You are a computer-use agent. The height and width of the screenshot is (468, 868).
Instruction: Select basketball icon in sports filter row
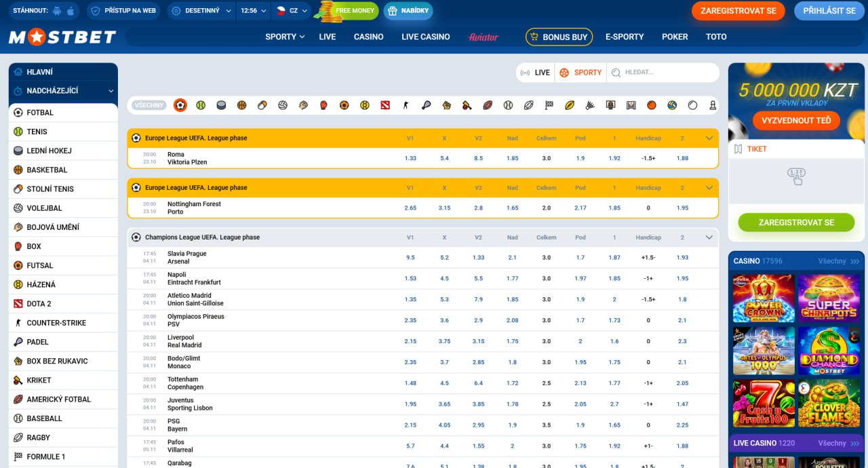(x=241, y=105)
